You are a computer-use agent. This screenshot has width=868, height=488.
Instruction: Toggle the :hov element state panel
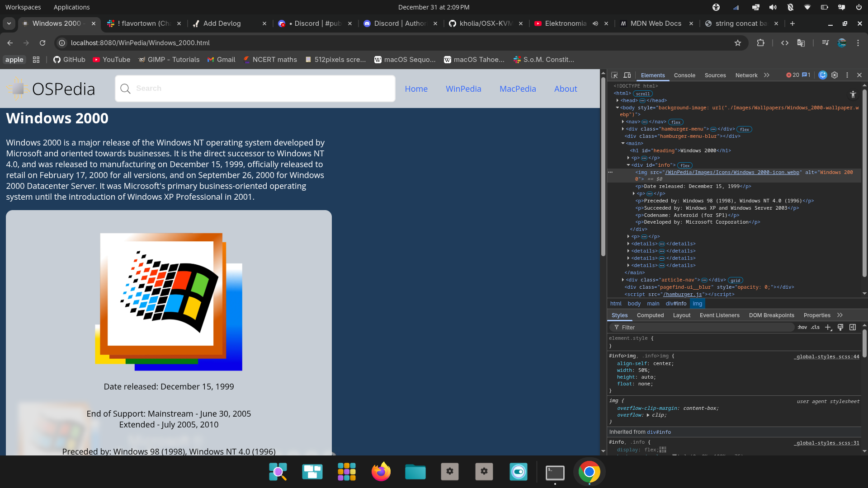click(x=802, y=327)
